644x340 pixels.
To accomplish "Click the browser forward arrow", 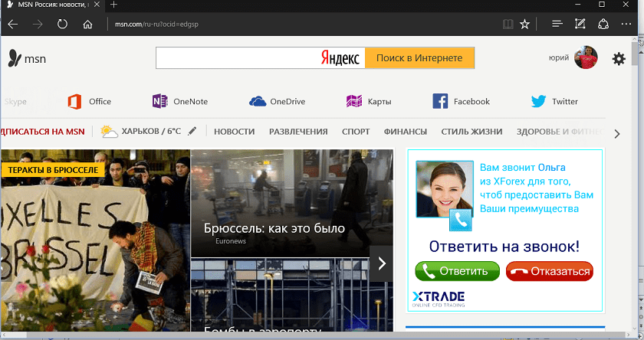I will point(38,25).
